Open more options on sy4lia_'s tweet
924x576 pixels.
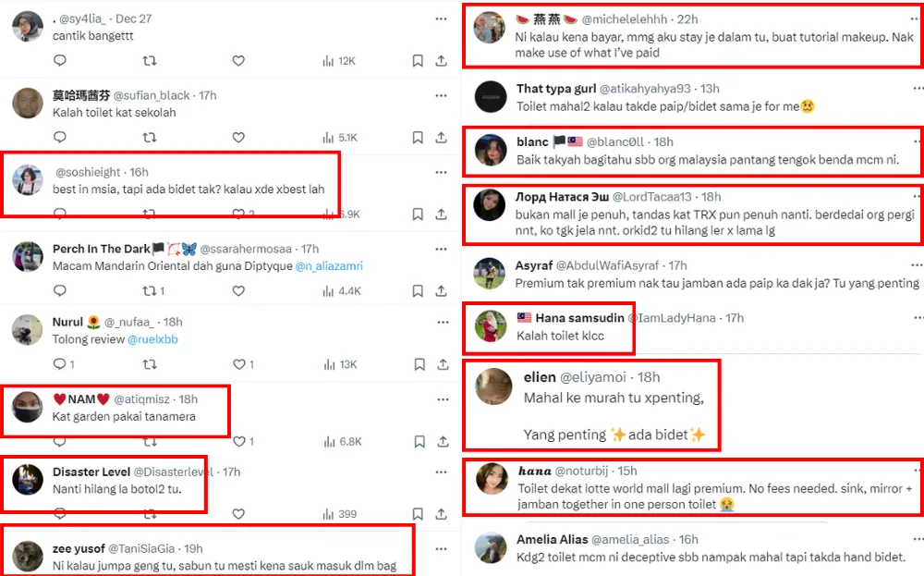(442, 18)
